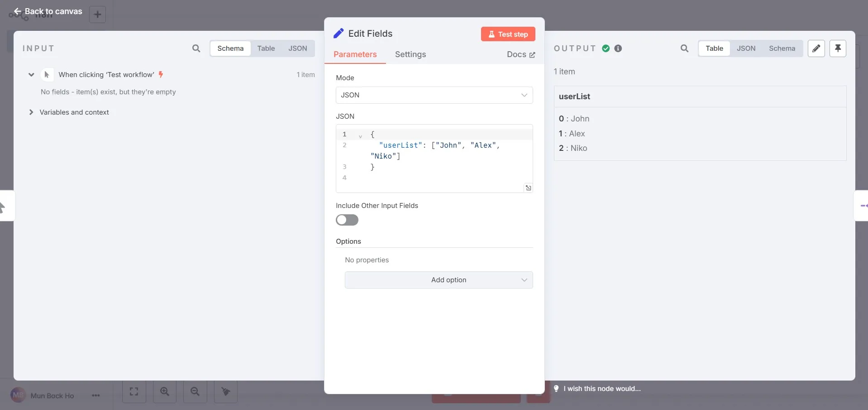Screen dimensions: 868x410
Task: Click the lightbulb feedback icon
Action: pos(556,389)
